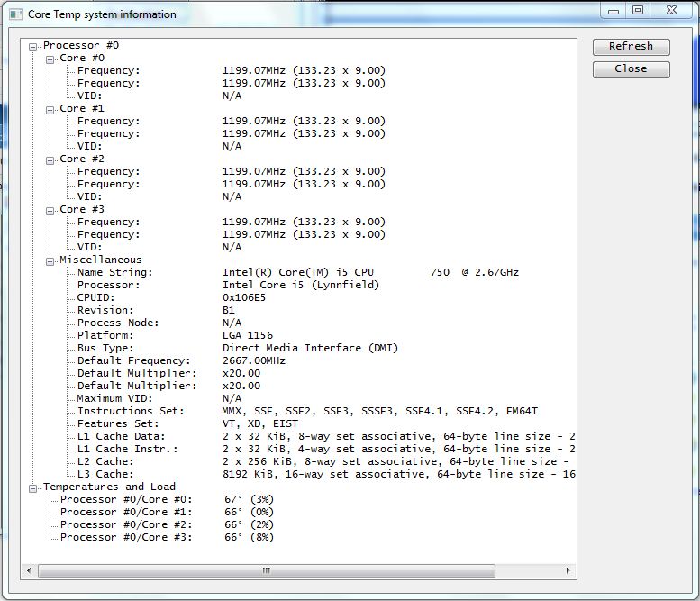Select Processor #0/Core #3 temperature row
Image resolution: width=700 pixels, height=601 pixels.
[167, 537]
